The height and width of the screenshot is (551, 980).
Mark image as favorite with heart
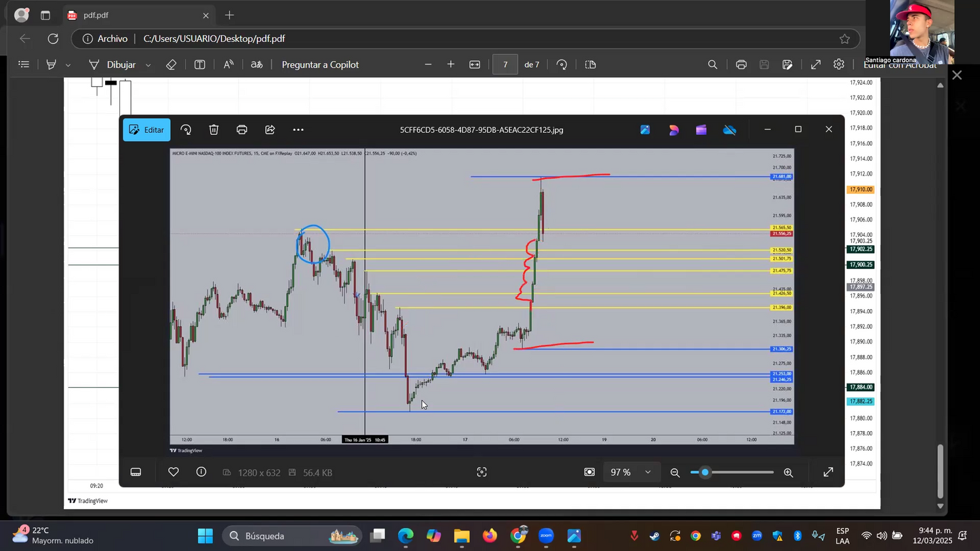[174, 472]
